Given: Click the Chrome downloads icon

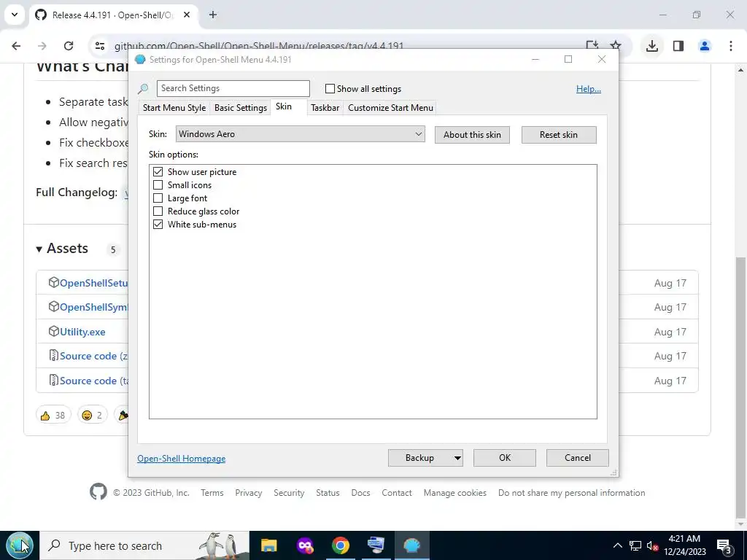Looking at the screenshot, I should click(652, 46).
